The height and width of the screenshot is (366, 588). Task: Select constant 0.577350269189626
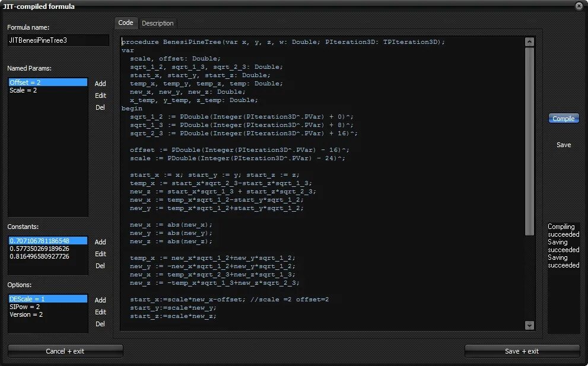[48, 249]
